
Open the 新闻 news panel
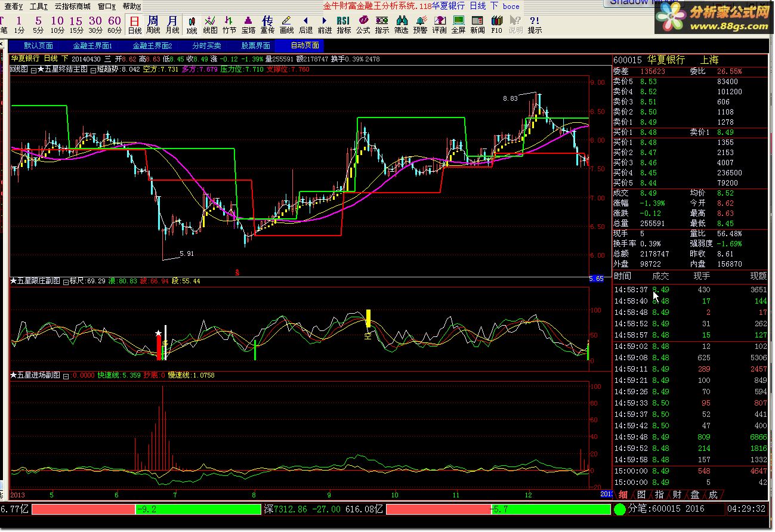[477, 24]
